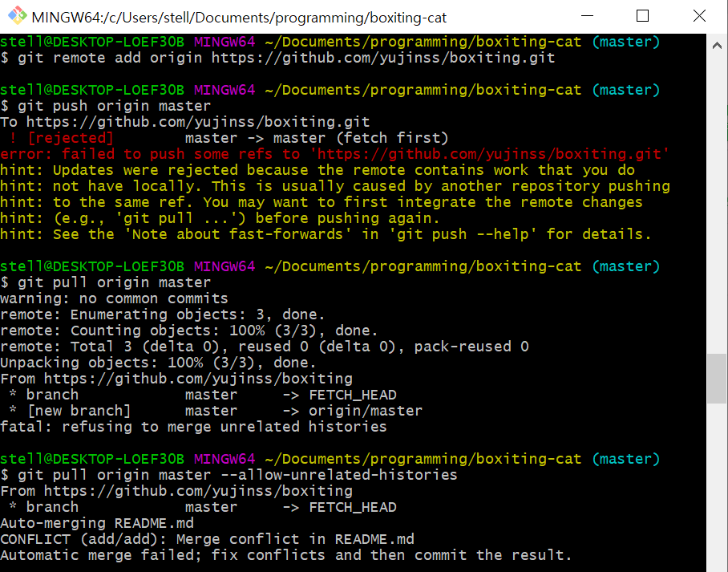Viewport: 728px width, 572px height.
Task: Click the red 'error: failed to push some refs' line
Action: click(335, 154)
